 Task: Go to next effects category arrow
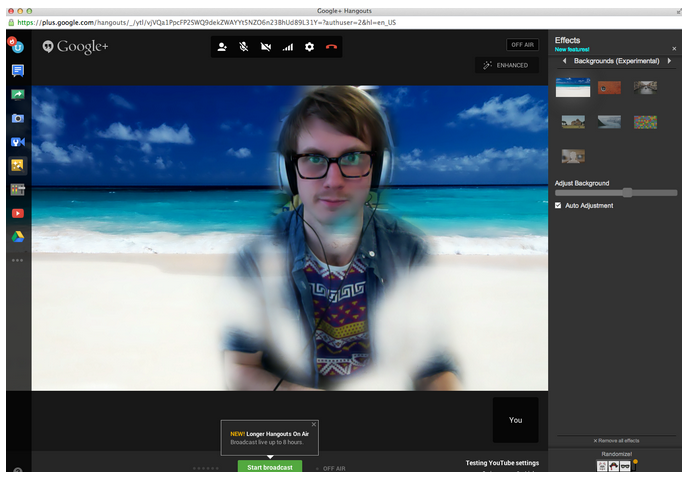pyautogui.click(x=669, y=61)
